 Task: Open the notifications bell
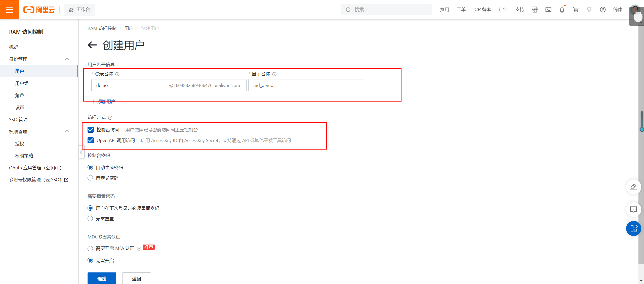pyautogui.click(x=562, y=10)
